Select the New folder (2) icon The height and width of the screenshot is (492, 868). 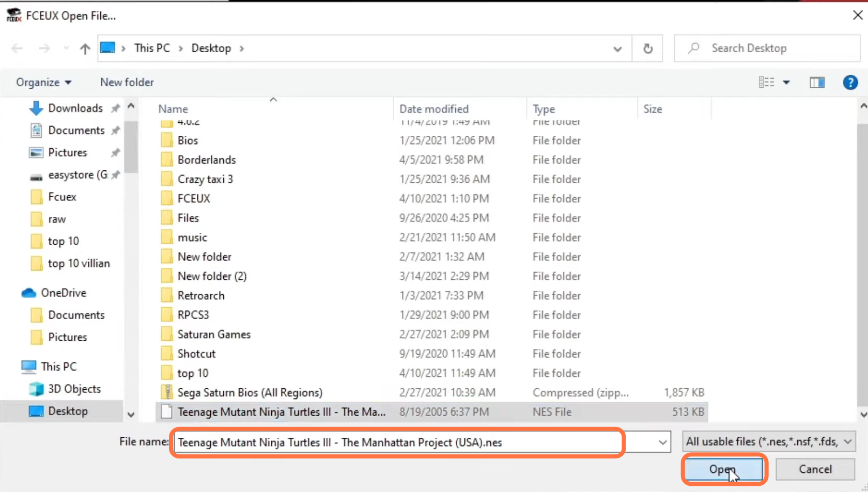(166, 276)
